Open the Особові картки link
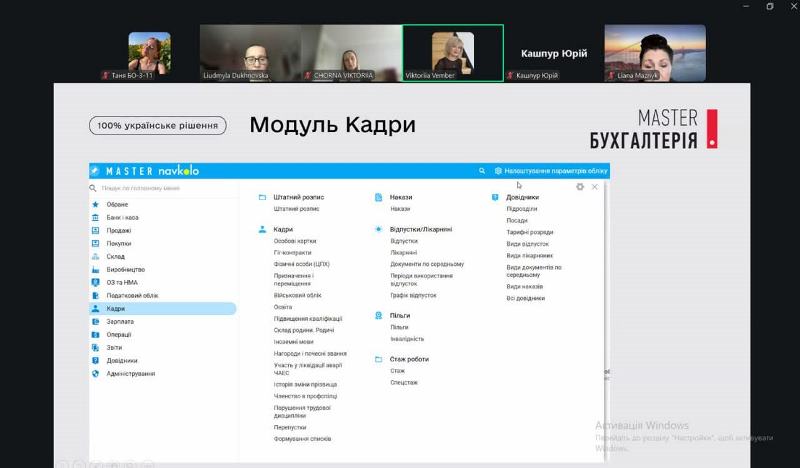Image resolution: width=800 pixels, height=468 pixels. (x=295, y=241)
